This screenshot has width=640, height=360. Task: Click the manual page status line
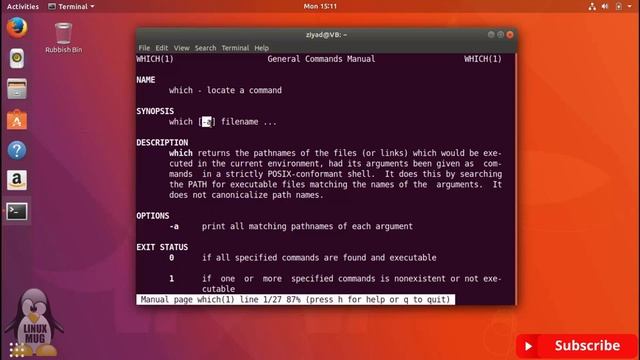point(296,300)
